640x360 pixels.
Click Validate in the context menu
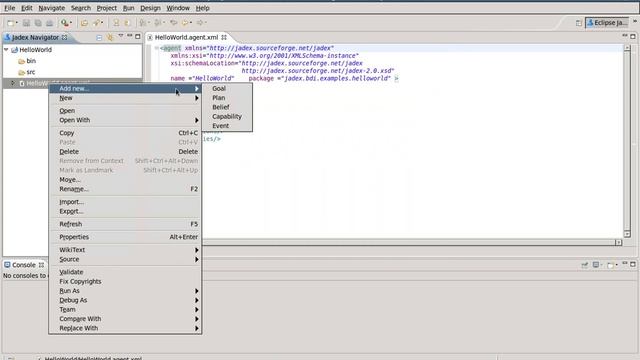pos(125,272)
